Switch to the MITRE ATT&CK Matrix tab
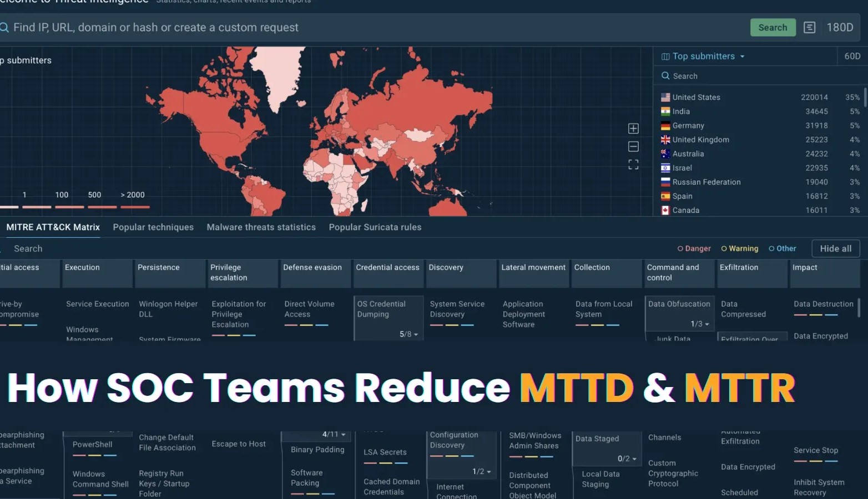The height and width of the screenshot is (499, 868). (x=53, y=227)
